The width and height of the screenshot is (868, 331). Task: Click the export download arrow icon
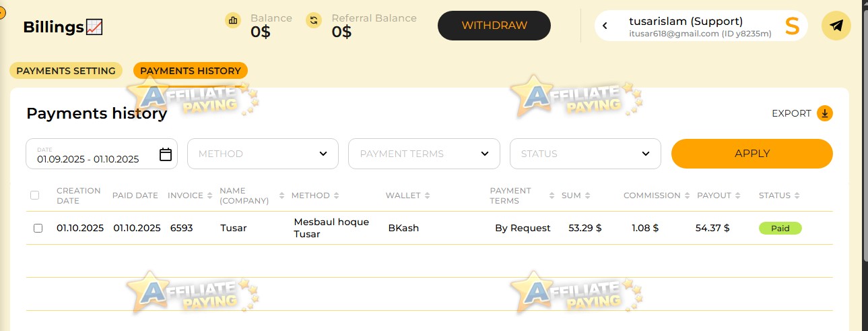click(x=825, y=113)
